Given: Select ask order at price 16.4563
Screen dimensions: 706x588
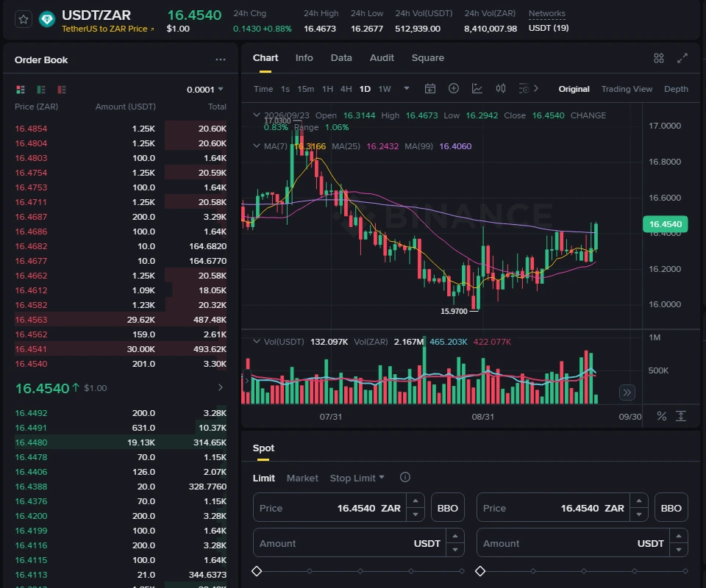Looking at the screenshot, I should coord(121,320).
